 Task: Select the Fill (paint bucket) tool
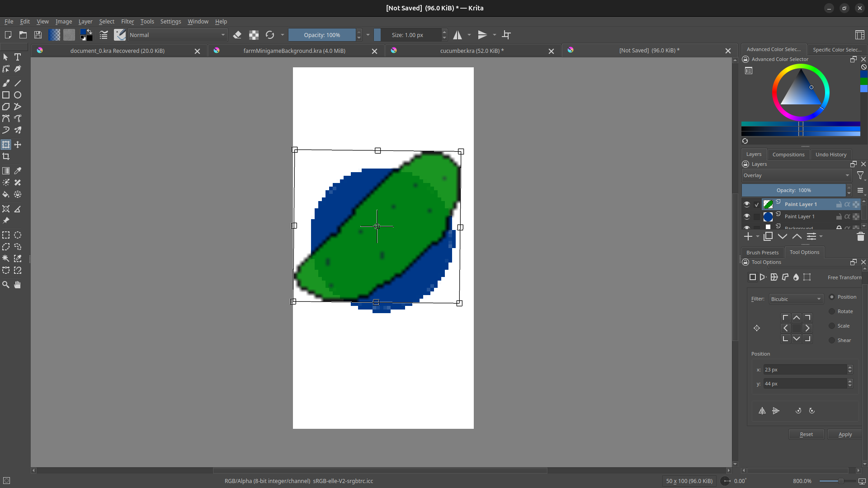point(6,194)
